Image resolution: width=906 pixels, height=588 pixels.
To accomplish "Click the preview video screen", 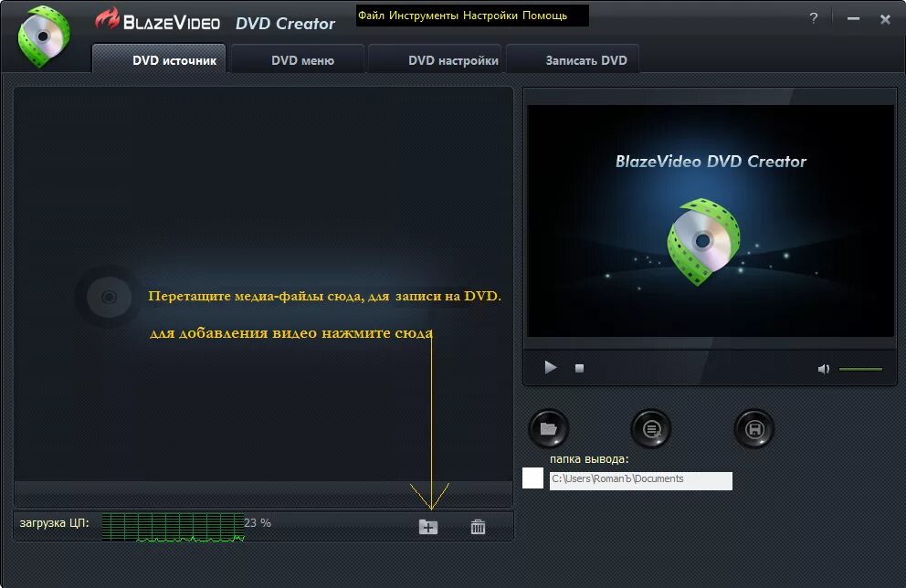I will point(711,221).
